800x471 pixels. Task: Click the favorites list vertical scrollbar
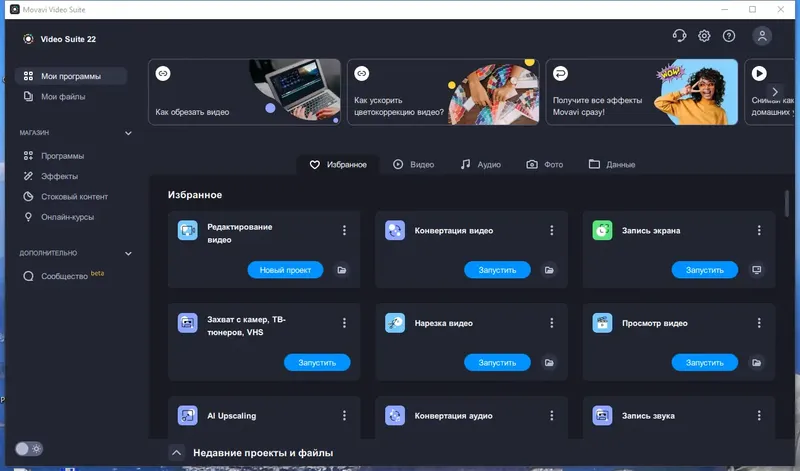coord(786,203)
